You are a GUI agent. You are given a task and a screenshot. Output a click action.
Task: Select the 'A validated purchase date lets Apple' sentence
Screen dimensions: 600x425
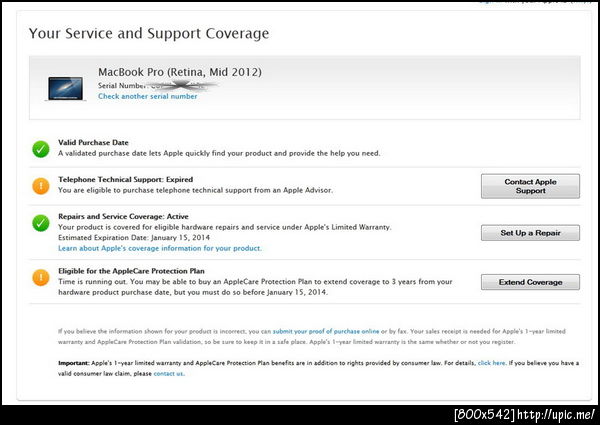(219, 153)
